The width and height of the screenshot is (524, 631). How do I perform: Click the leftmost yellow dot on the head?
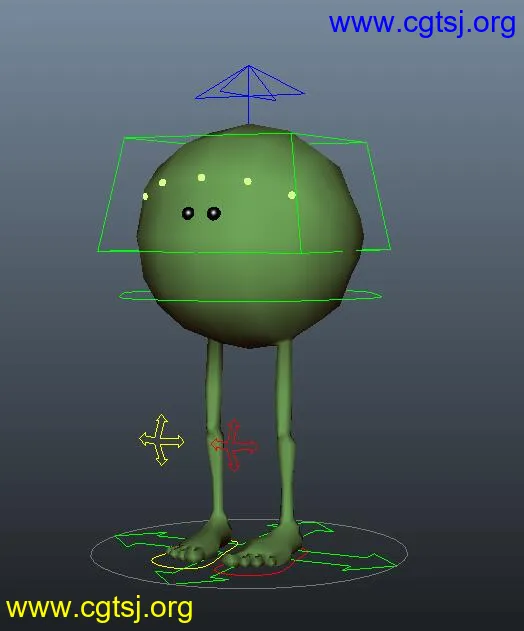coord(145,196)
